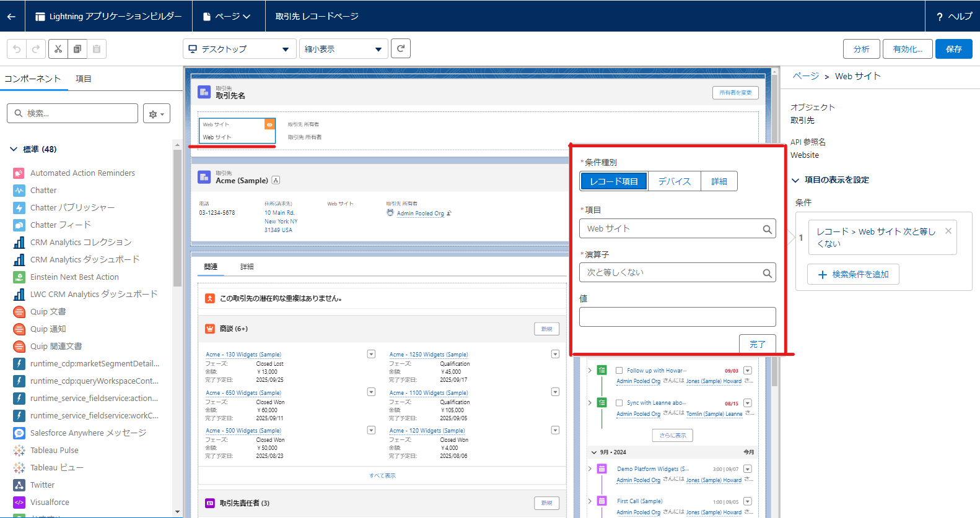Switch to the コンポーネント tab
980x518 pixels.
(32, 79)
